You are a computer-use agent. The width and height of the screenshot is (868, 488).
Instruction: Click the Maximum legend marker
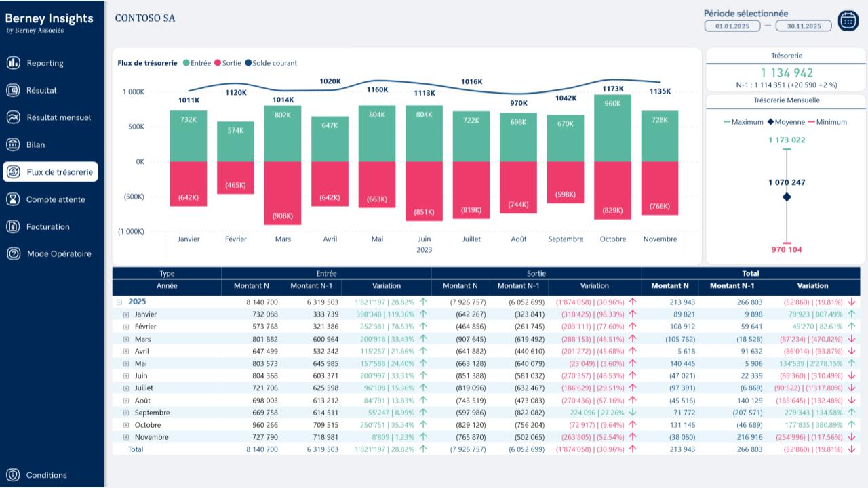pos(727,122)
